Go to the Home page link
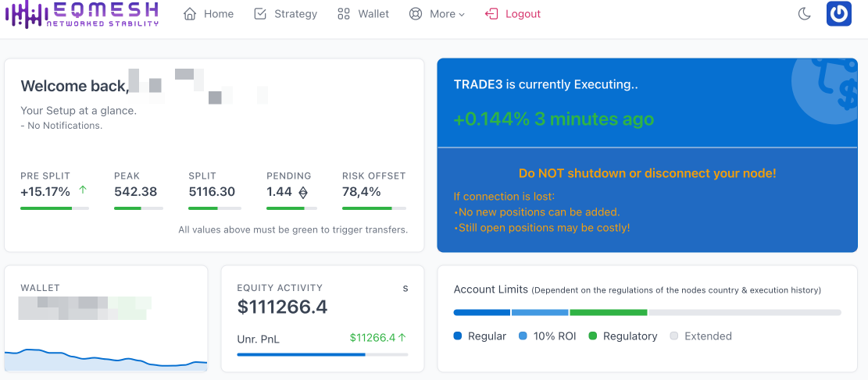This screenshot has width=868, height=380. [218, 14]
